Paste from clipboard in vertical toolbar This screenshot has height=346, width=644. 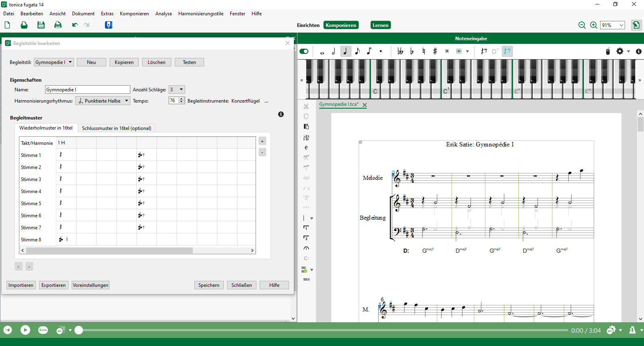click(x=306, y=126)
